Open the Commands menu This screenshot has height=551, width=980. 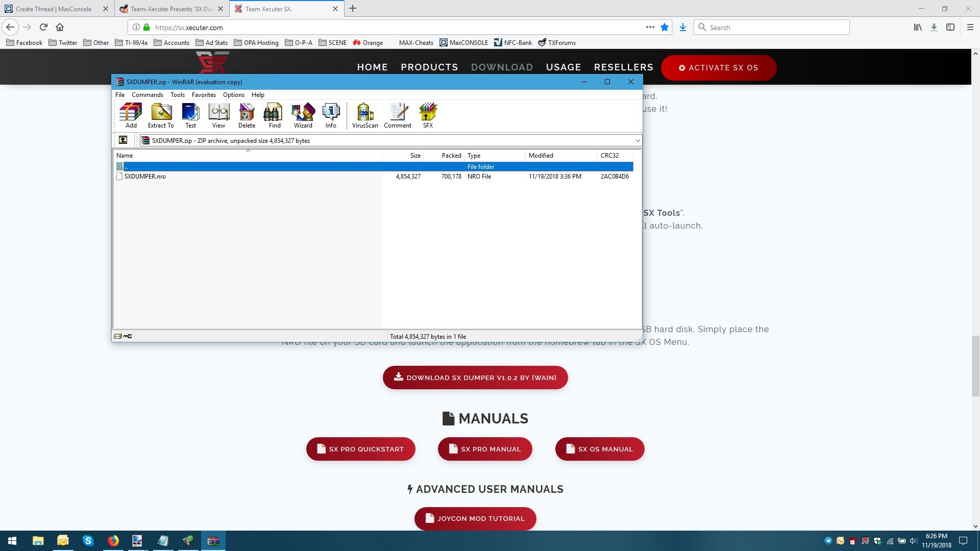[148, 95]
